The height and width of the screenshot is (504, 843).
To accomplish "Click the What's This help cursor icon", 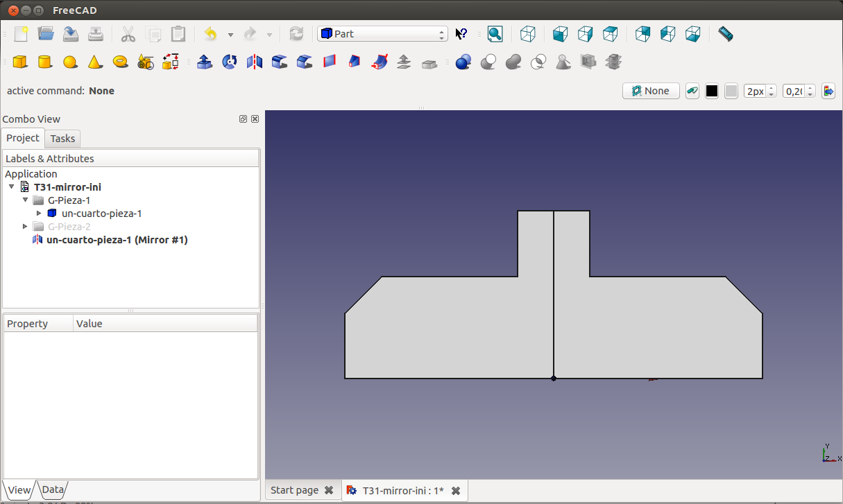I will [x=461, y=34].
